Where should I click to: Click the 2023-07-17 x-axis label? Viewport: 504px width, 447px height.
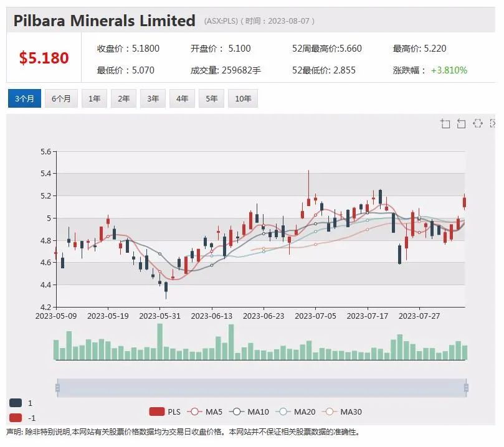point(368,316)
